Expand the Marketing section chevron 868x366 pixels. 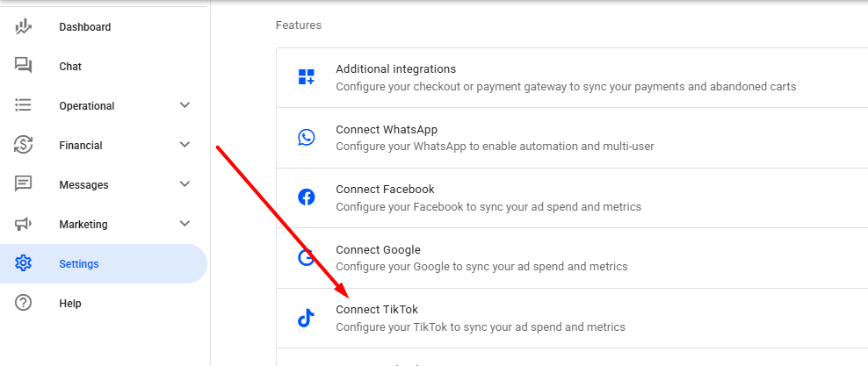click(x=184, y=225)
